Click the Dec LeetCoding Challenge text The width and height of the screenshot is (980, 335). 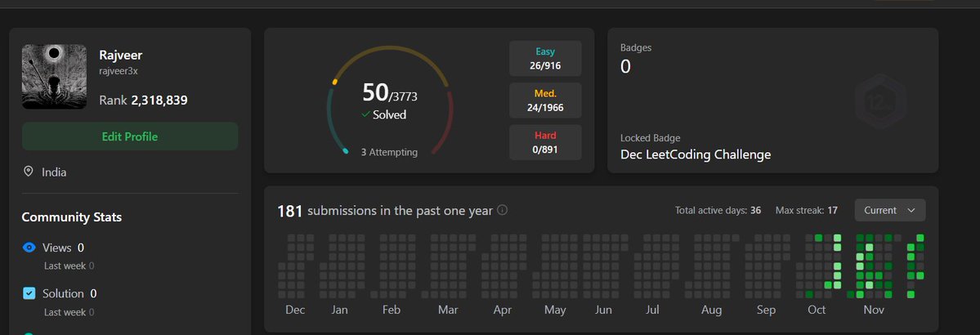(696, 154)
